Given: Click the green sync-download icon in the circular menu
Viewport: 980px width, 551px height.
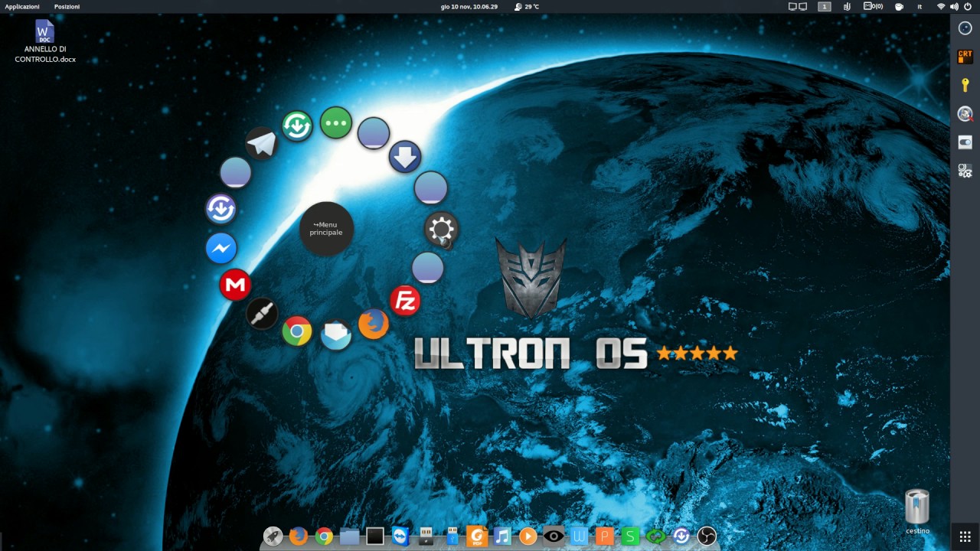Looking at the screenshot, I should pos(297,126).
